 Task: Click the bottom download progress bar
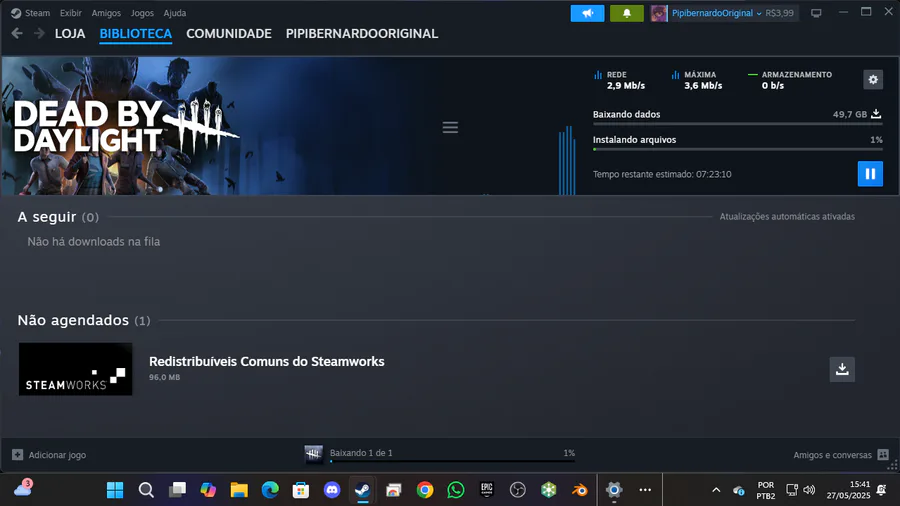click(452, 461)
